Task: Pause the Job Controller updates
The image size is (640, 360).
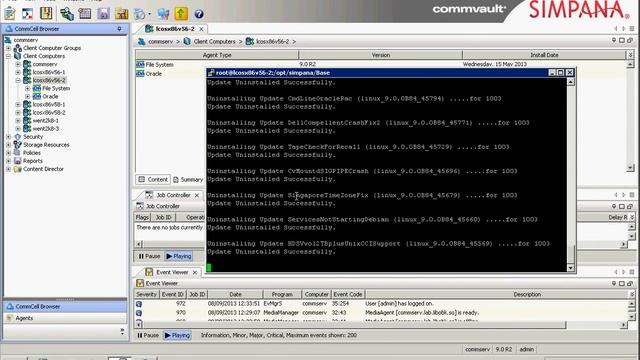Action: tap(149, 256)
